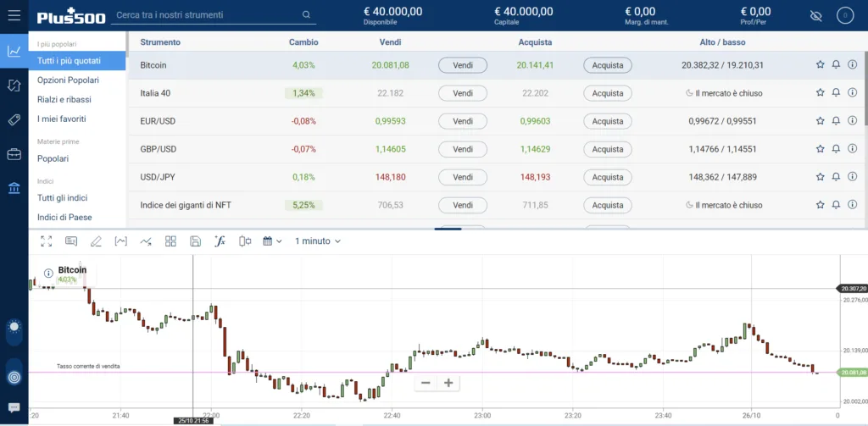Toggle hide balance eye icon
Screen dimensions: 868x426
click(816, 15)
